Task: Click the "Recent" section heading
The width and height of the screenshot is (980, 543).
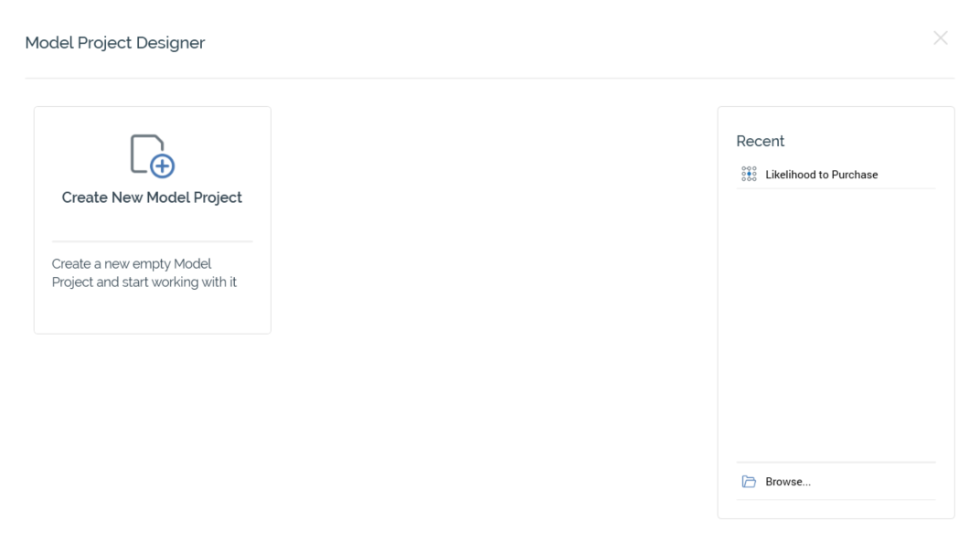Action: [x=761, y=141]
